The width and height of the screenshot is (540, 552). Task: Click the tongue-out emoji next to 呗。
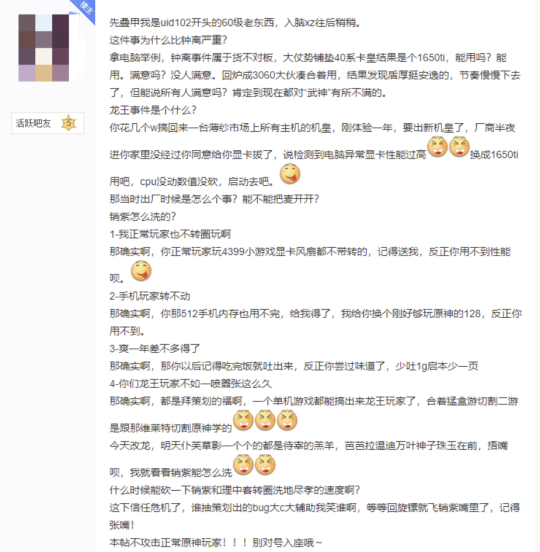pyautogui.click(x=141, y=271)
